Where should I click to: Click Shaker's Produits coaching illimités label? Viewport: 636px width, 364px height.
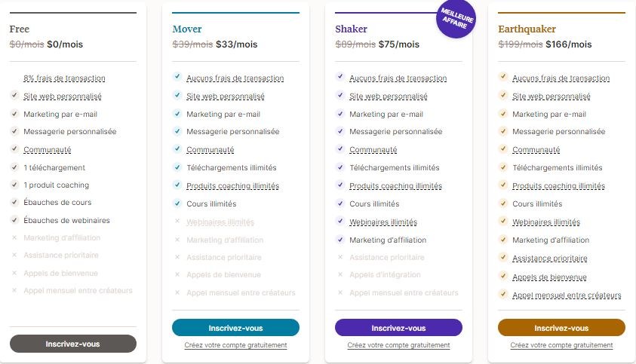[395, 186]
